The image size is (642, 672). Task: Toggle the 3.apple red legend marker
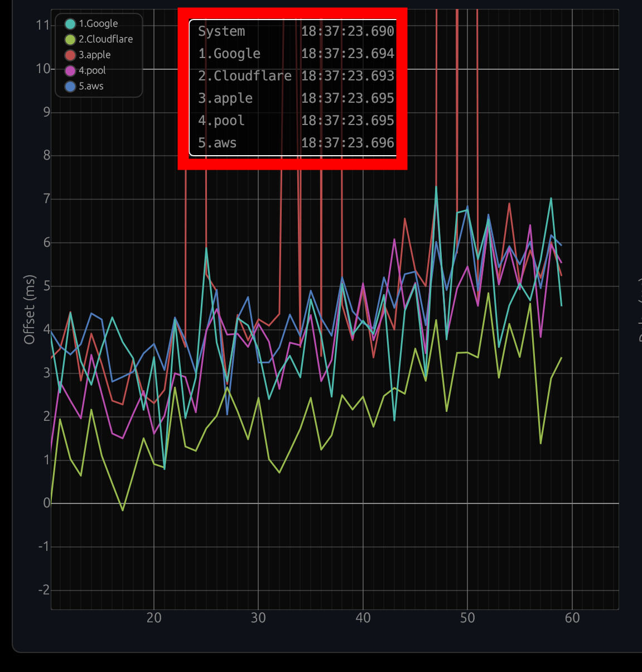pyautogui.click(x=70, y=55)
